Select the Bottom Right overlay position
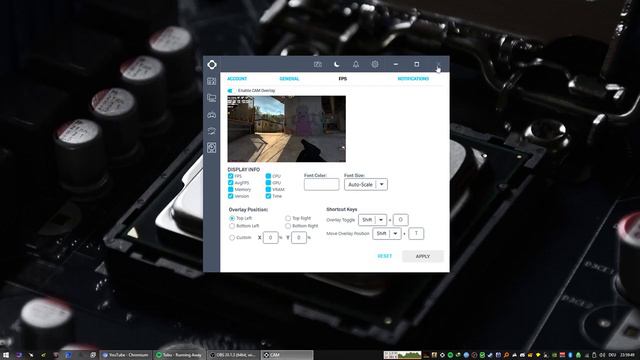This screenshot has height=360, width=640. (288, 226)
